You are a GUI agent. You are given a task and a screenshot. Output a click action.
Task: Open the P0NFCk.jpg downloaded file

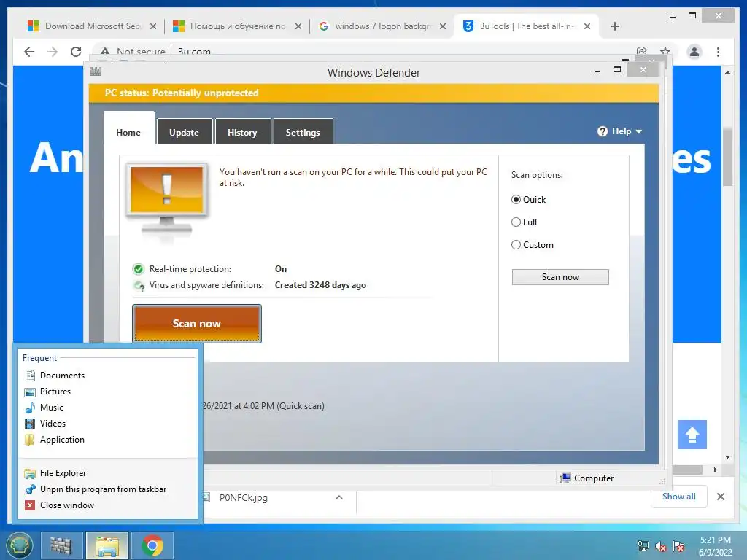pos(243,498)
